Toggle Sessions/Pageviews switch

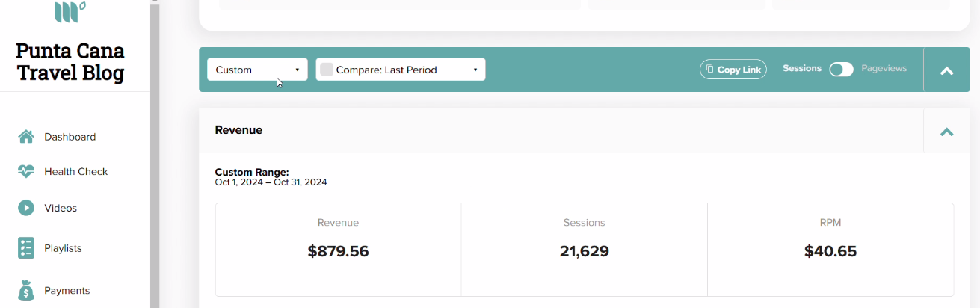[x=841, y=69]
